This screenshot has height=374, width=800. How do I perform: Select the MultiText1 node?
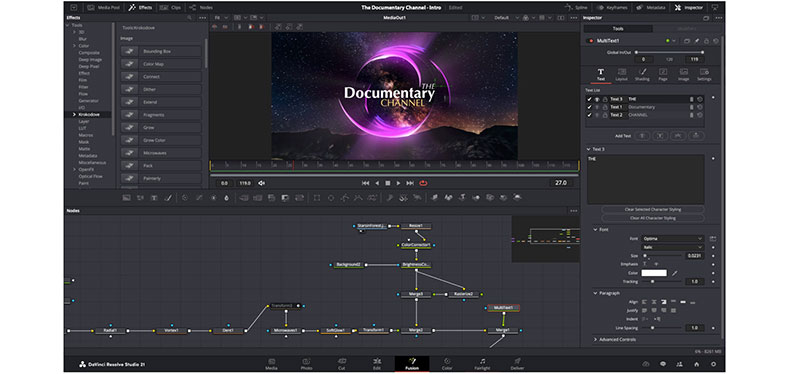pos(504,308)
